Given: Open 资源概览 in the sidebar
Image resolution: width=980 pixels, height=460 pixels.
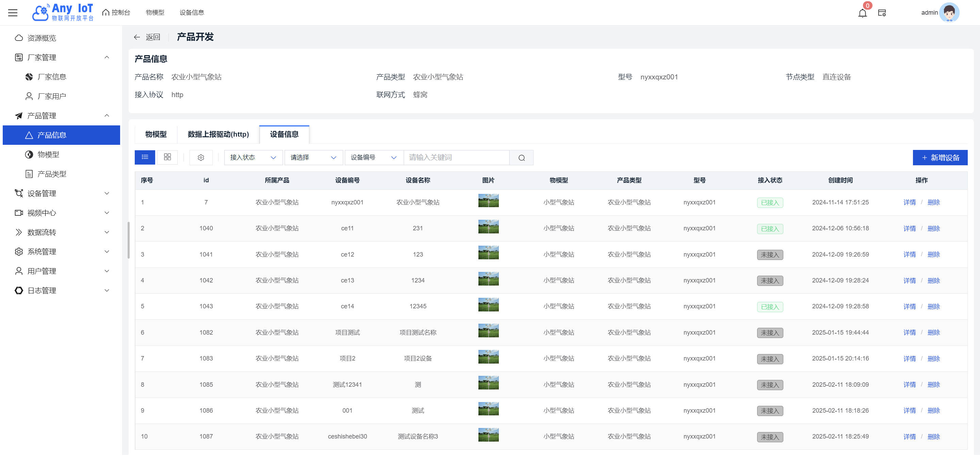Looking at the screenshot, I should (42, 38).
